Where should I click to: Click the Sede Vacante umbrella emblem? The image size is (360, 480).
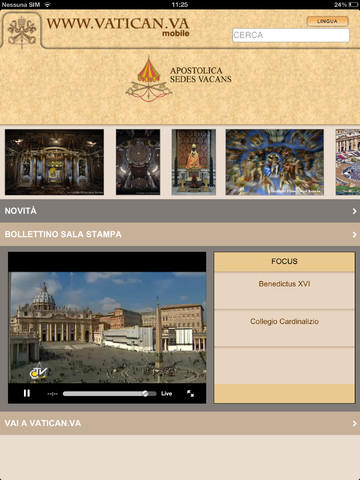pos(149,80)
